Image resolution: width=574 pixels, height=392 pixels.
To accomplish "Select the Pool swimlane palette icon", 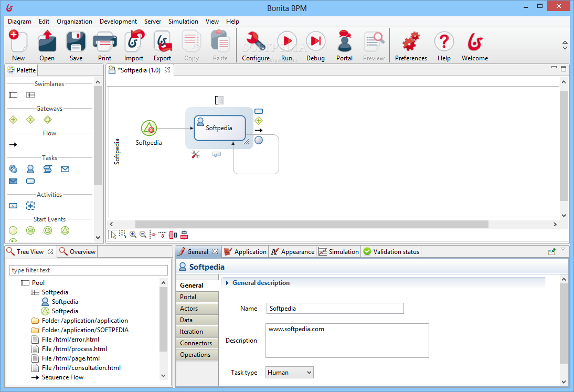I will (x=13, y=95).
